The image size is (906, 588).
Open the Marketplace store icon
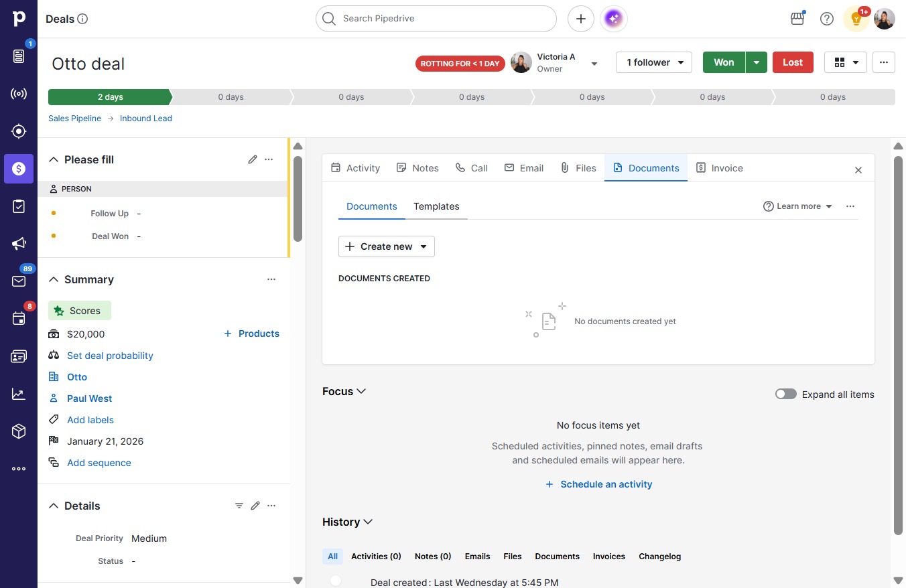pyautogui.click(x=797, y=19)
